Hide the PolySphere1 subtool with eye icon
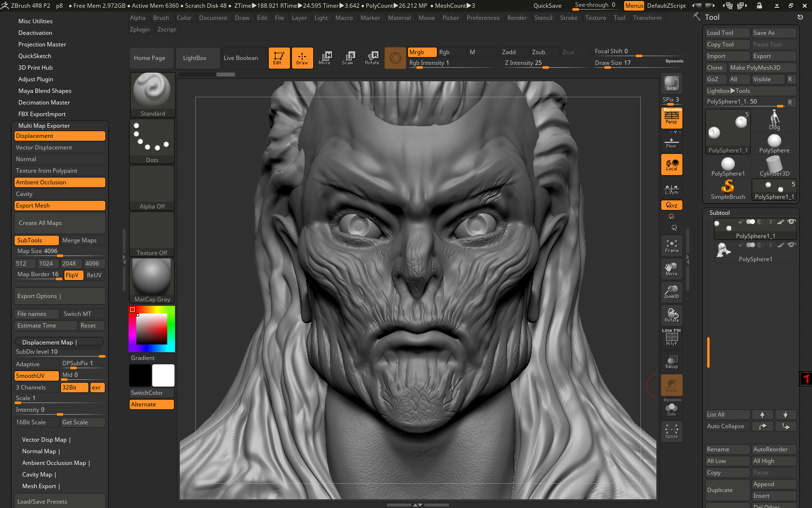The height and width of the screenshot is (508, 812). pos(791,245)
